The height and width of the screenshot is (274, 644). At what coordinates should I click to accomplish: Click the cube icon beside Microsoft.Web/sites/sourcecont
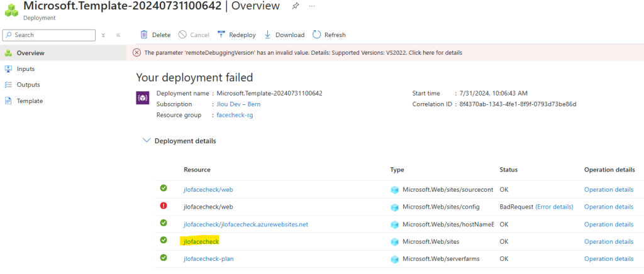[395, 190]
